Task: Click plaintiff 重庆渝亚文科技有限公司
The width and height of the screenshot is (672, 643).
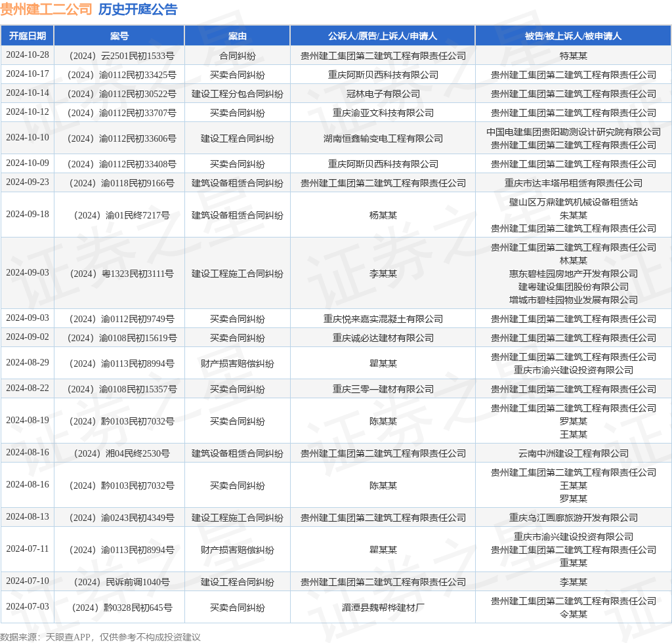Action: (x=383, y=113)
